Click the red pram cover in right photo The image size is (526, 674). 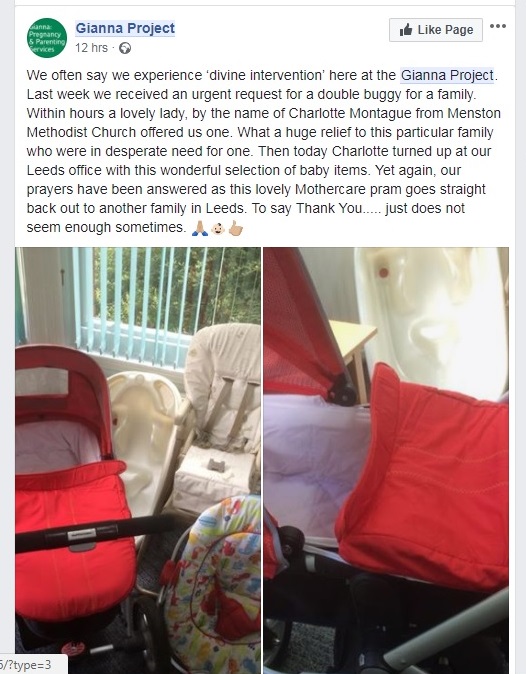click(423, 477)
